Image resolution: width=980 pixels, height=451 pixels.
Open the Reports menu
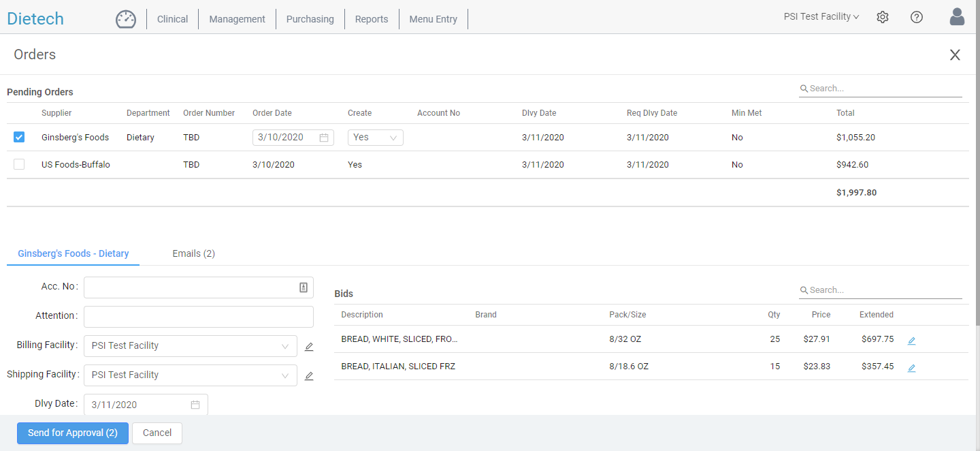[372, 19]
